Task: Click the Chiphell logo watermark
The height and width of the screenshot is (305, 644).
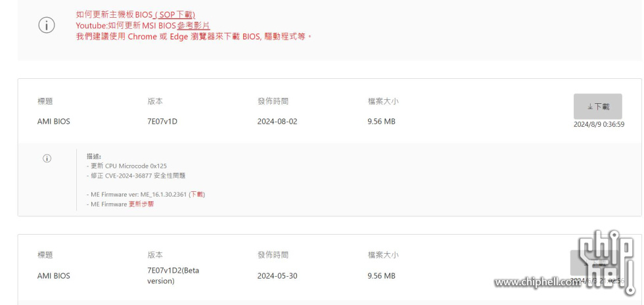Action: tap(607, 262)
